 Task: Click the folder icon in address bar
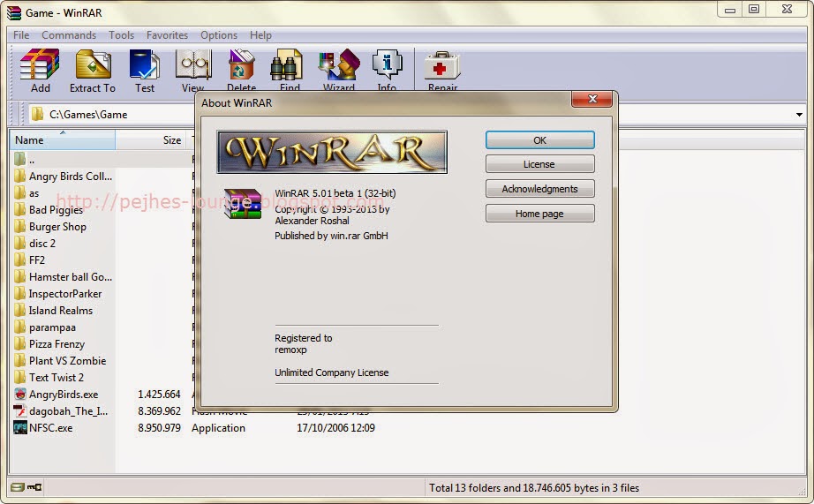coord(36,114)
